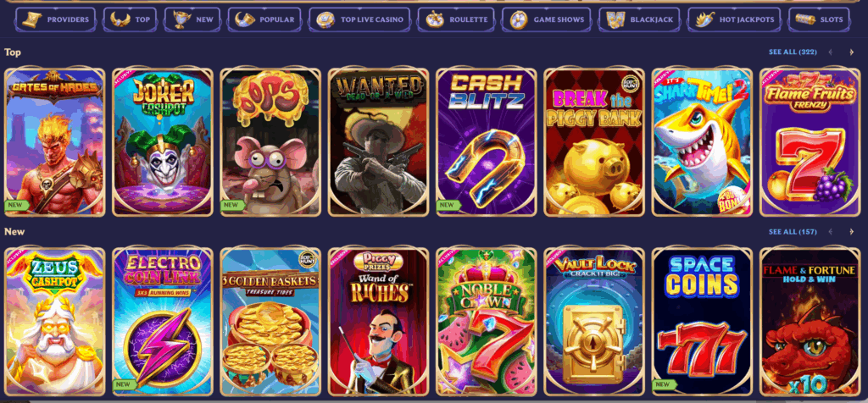Select the Top Live Casino category
This screenshot has width=868, height=403.
click(359, 20)
